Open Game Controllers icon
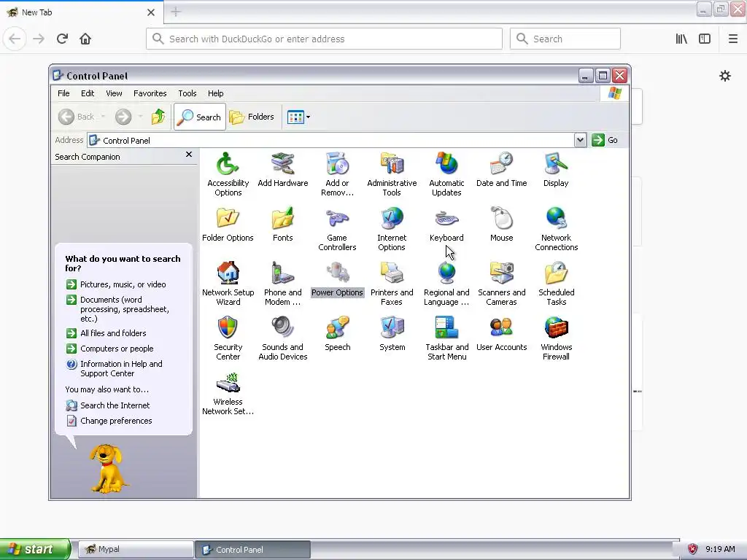Viewport: 747px width, 560px height. click(337, 229)
